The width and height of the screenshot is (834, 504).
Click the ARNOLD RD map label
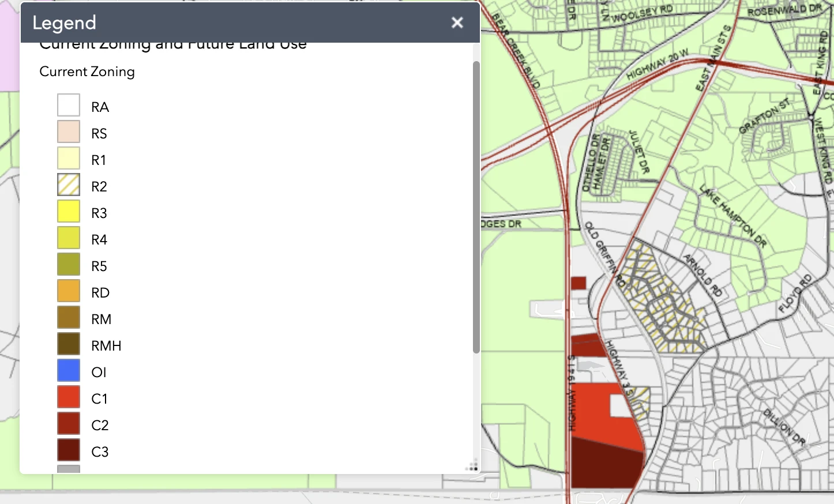tap(702, 275)
